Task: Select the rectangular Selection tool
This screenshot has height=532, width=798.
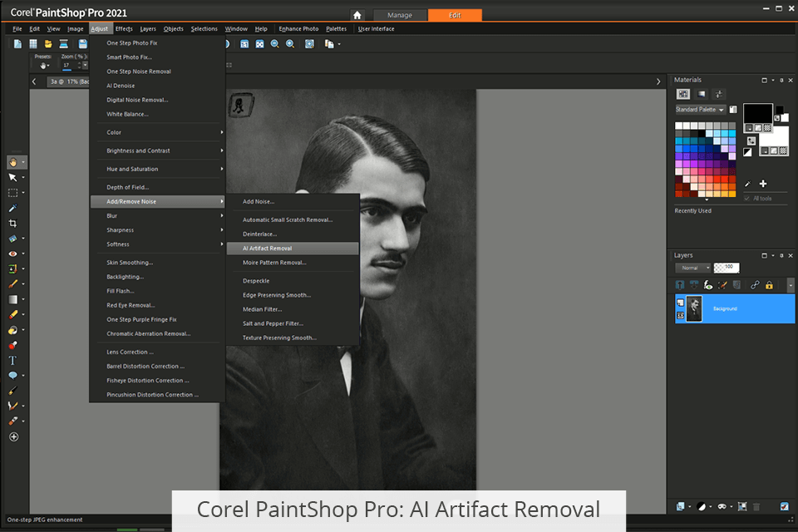Action: [x=12, y=193]
